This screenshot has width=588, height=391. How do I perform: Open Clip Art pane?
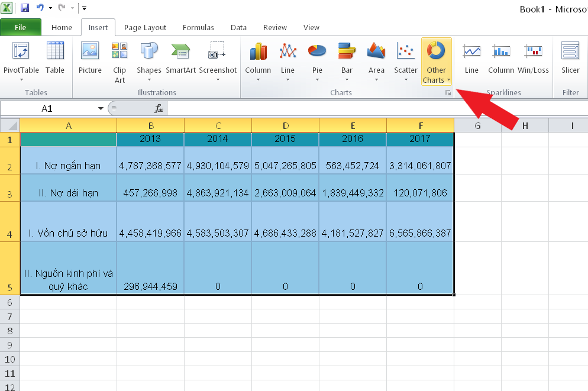119,62
